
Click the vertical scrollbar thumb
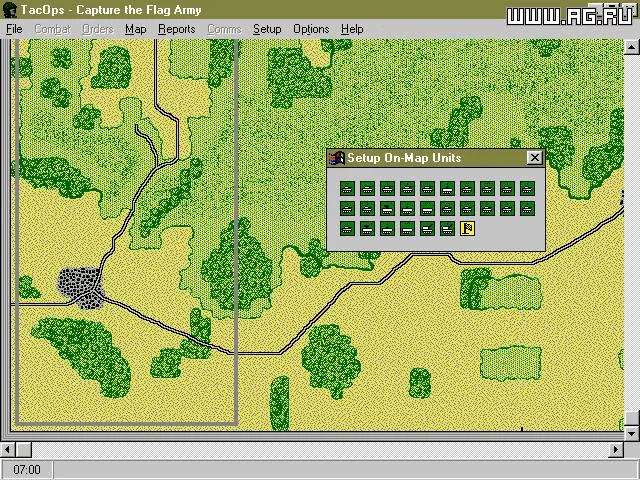632,418
